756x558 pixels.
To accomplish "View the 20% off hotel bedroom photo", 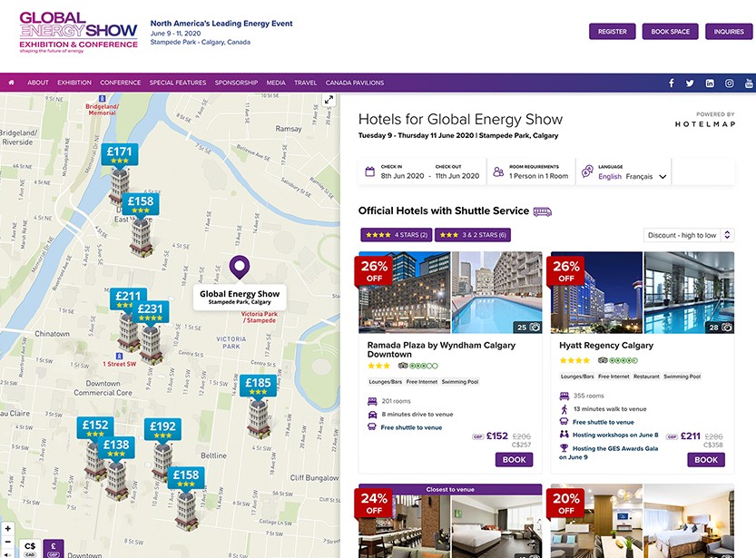I will tap(690, 522).
